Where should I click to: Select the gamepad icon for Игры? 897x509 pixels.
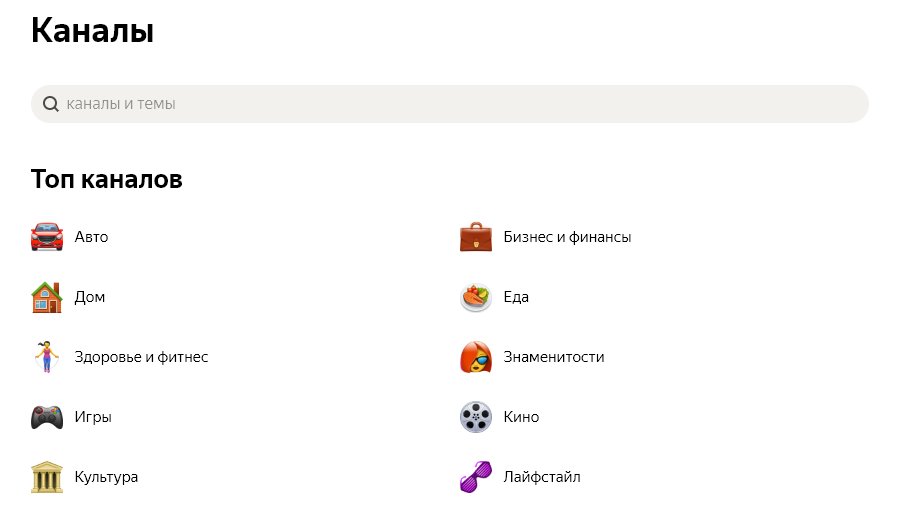click(x=47, y=417)
